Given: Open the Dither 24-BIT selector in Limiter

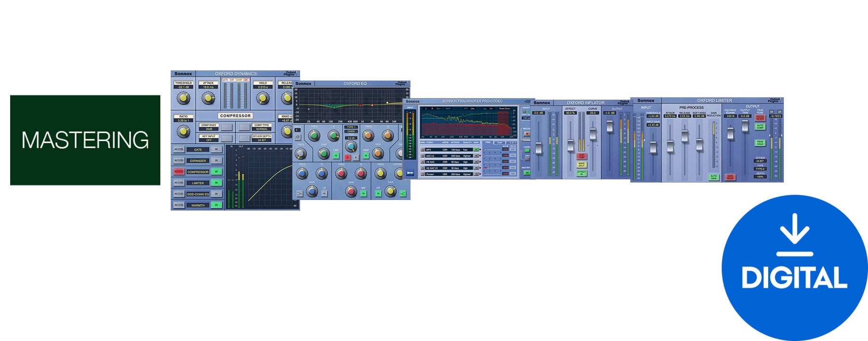Looking at the screenshot, I should (x=760, y=161).
